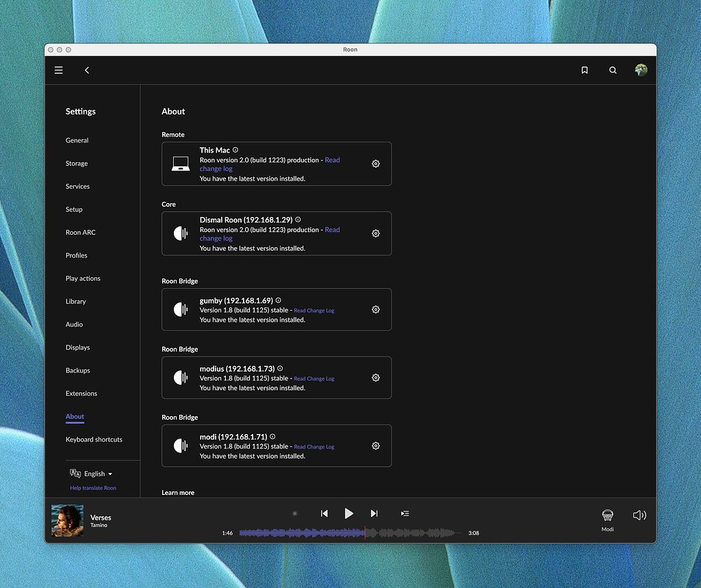Select the Roon ARC settings section

coord(80,232)
